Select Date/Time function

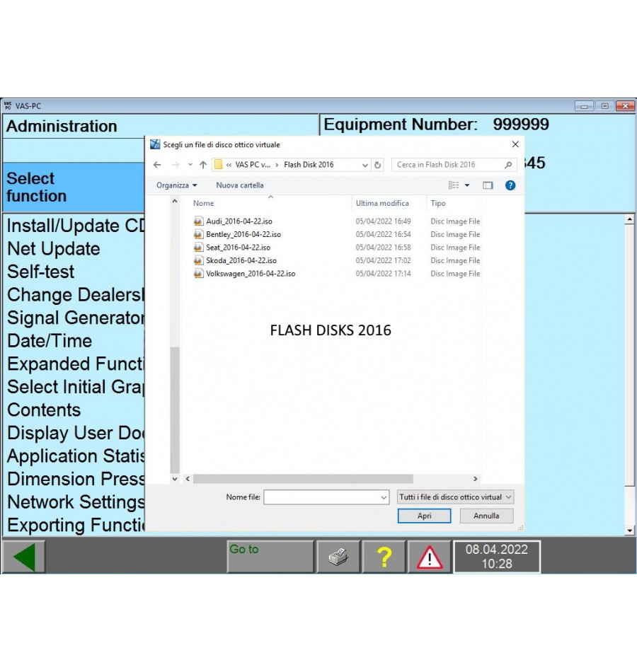point(50,341)
